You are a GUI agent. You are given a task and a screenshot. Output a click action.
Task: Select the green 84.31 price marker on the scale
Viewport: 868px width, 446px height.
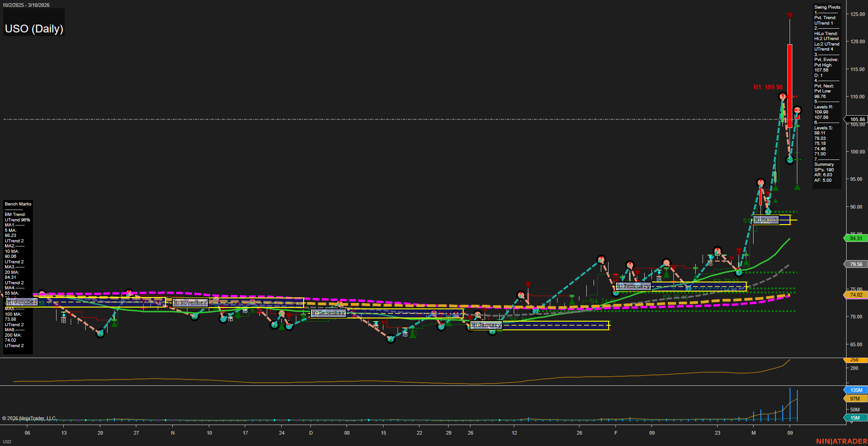click(x=856, y=237)
